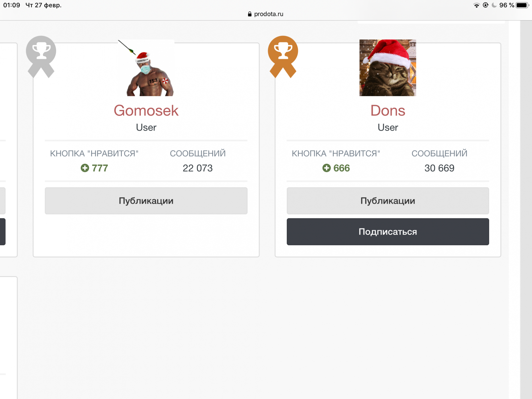Tap the 01:09 clock in status bar
Viewport: 532px width, 399px height.
[12, 5]
